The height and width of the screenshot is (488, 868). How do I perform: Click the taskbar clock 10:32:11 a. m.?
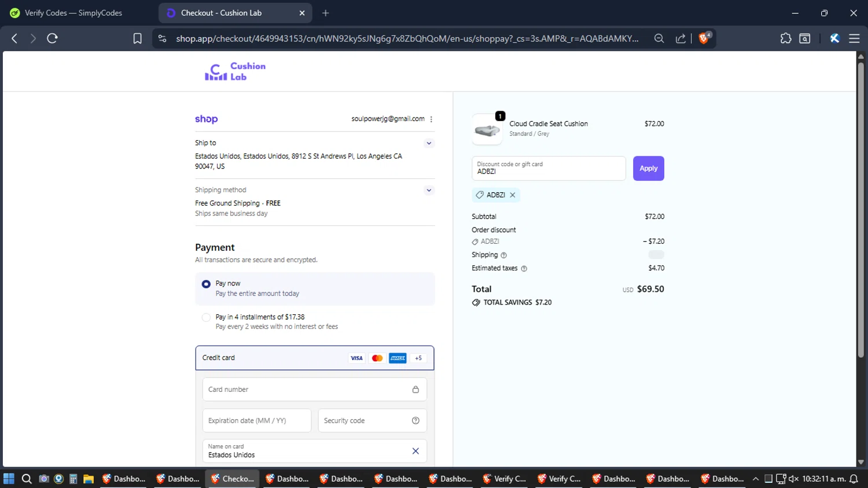(823, 479)
